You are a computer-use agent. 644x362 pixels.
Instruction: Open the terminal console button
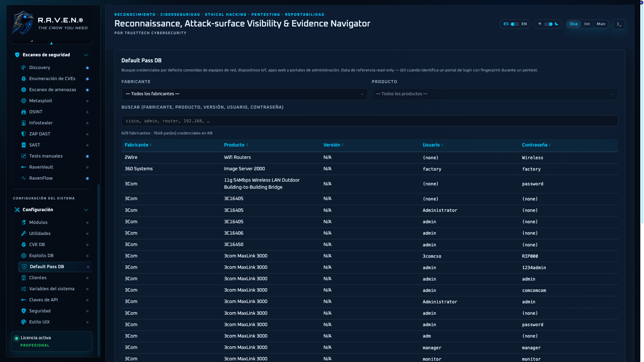pyautogui.click(x=619, y=24)
